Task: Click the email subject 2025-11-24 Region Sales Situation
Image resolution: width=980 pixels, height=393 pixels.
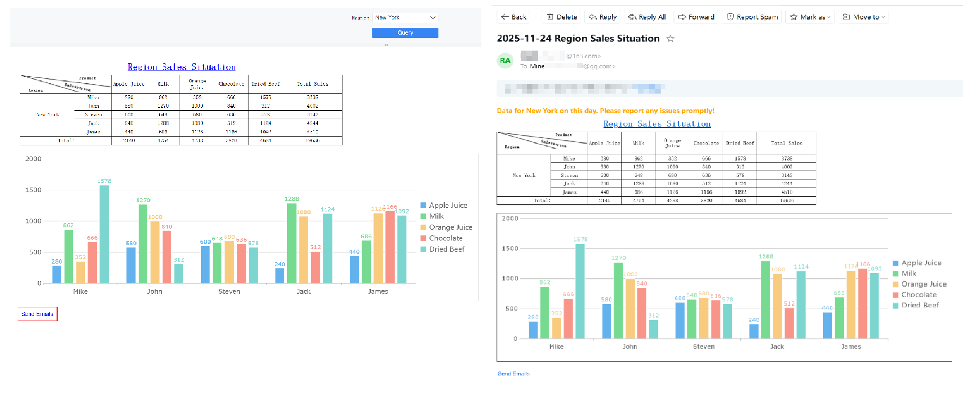Action: 578,39
